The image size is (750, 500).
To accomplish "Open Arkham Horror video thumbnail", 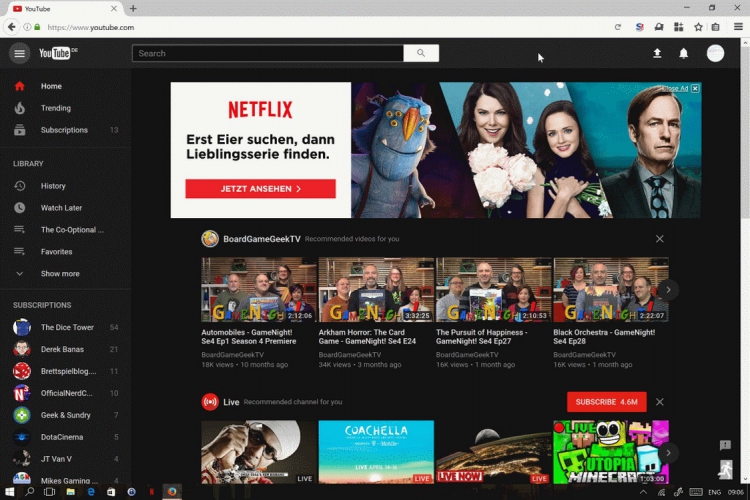I will coord(376,290).
